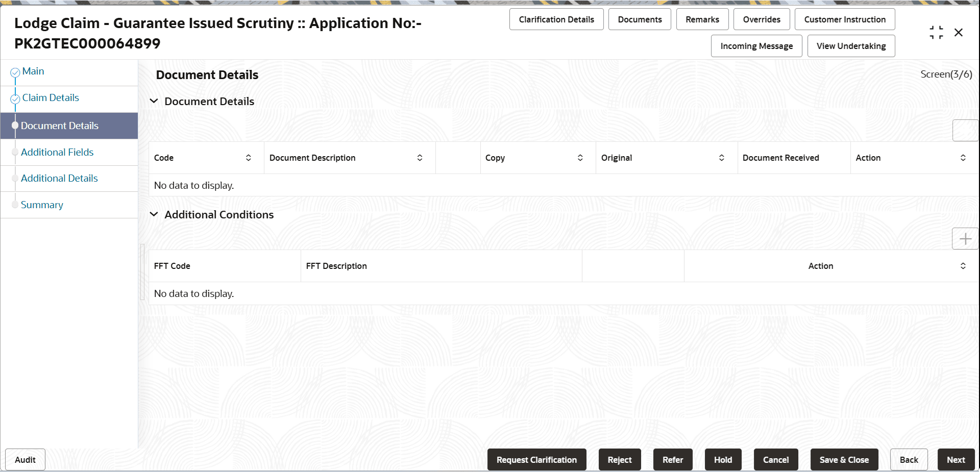This screenshot has width=980, height=472.
Task: Sort by the Code column arrows
Action: [249, 158]
